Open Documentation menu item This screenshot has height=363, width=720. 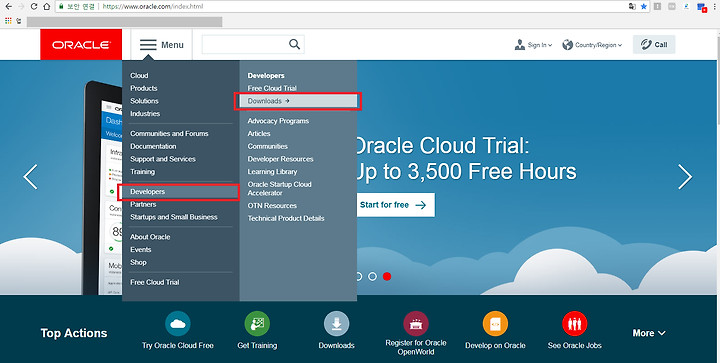click(153, 146)
